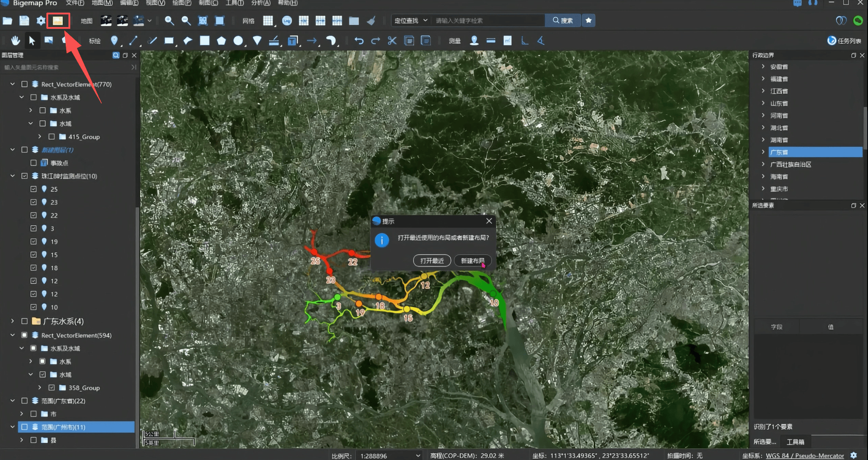This screenshot has height=460, width=868.
Task: Pick the line drawing tool
Action: (x=133, y=41)
